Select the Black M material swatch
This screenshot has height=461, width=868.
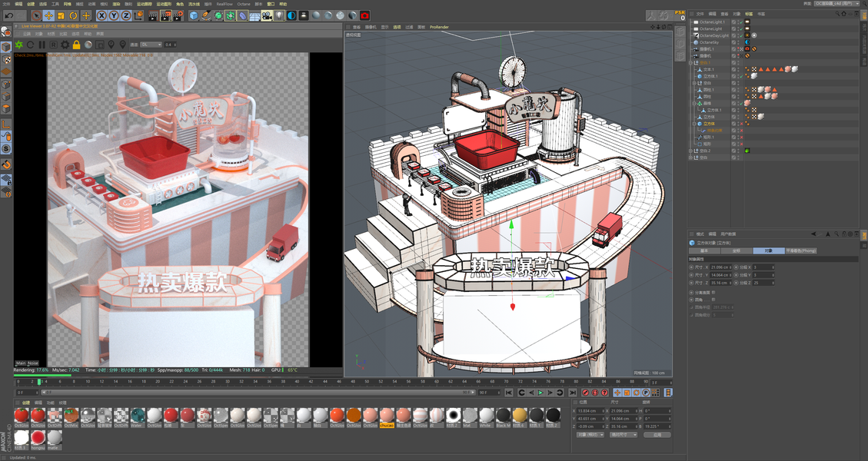tap(504, 416)
